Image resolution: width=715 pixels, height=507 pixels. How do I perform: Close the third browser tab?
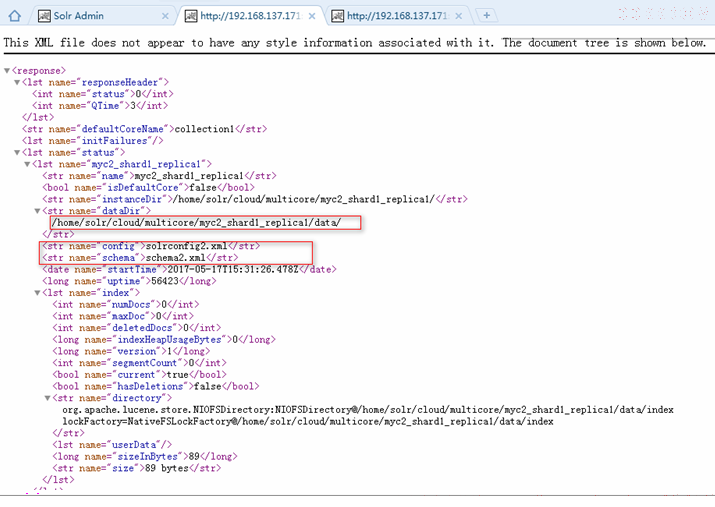click(x=459, y=16)
